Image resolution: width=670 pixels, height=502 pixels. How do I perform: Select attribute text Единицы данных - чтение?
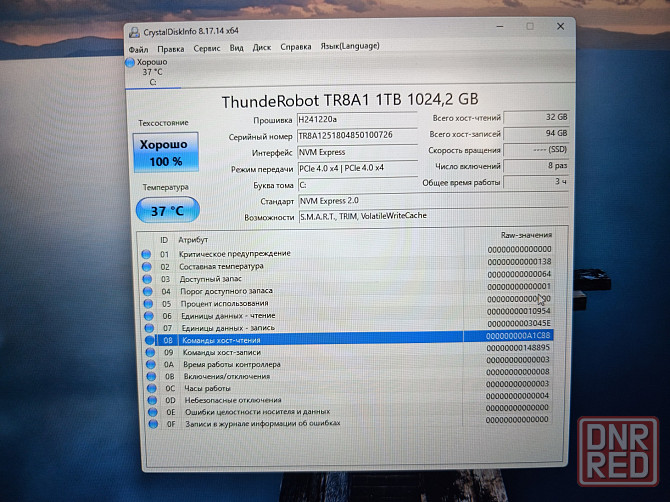[228, 316]
